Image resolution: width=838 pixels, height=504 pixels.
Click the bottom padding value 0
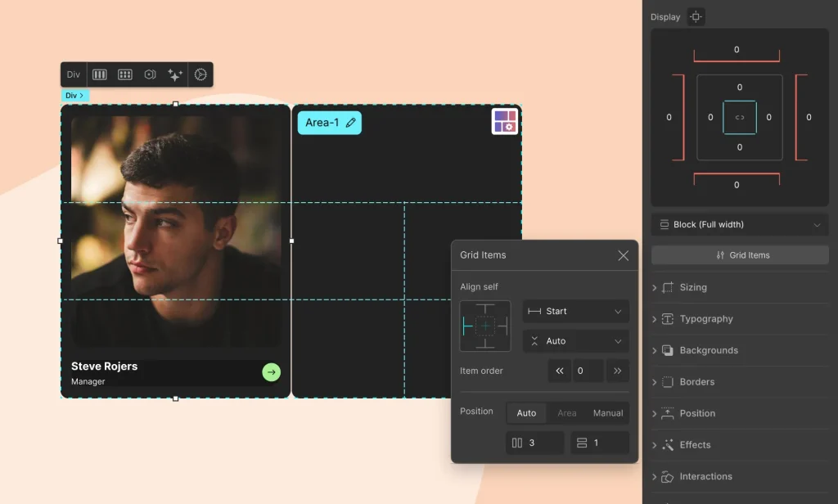(x=740, y=147)
